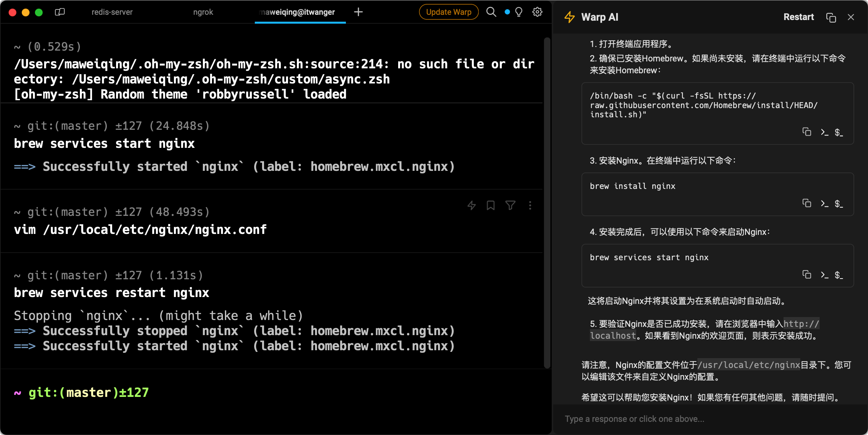The image size is (868, 435).
Task: Copy the Homebrew install curl command
Action: click(807, 132)
